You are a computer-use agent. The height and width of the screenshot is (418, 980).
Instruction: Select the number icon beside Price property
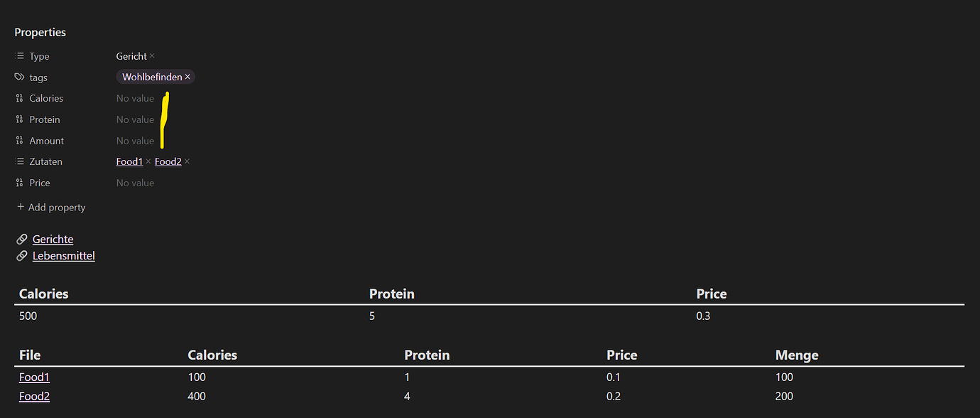[19, 183]
